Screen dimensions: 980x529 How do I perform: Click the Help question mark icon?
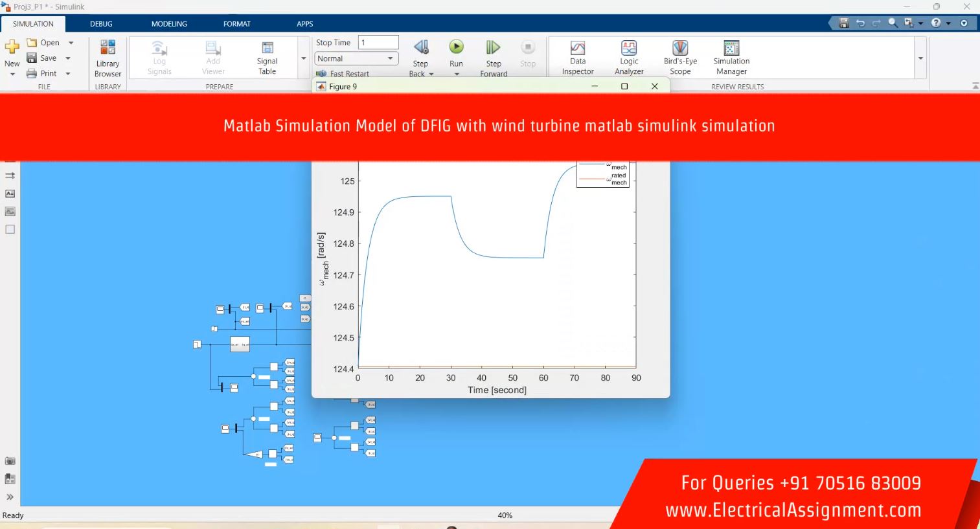coord(936,23)
